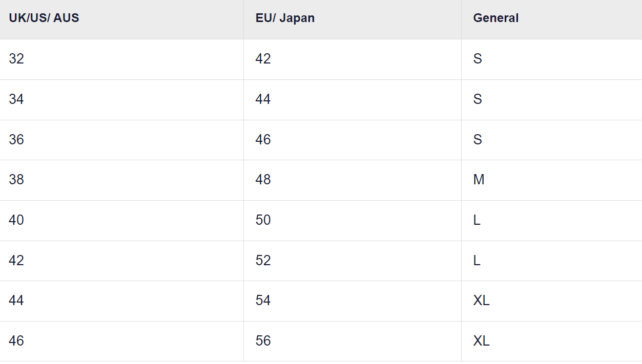
Task: Select General L cell for UK size 40
Action: coord(477,220)
